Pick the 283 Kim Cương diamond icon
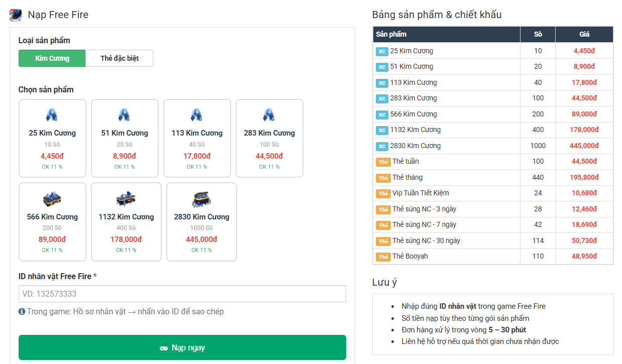The image size is (622, 364). [269, 115]
